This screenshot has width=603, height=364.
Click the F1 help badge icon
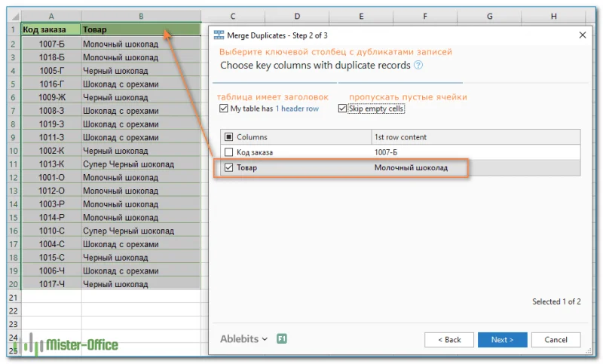pos(282,339)
